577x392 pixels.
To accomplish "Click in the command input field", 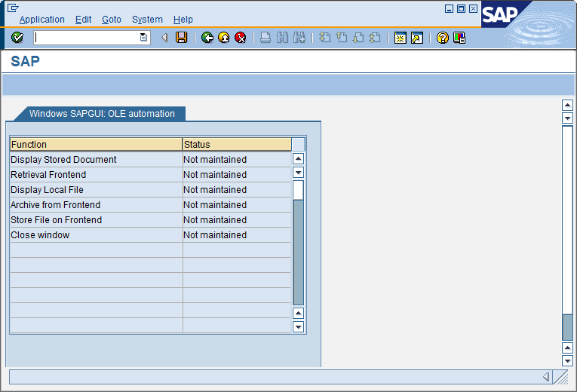I will coord(85,38).
